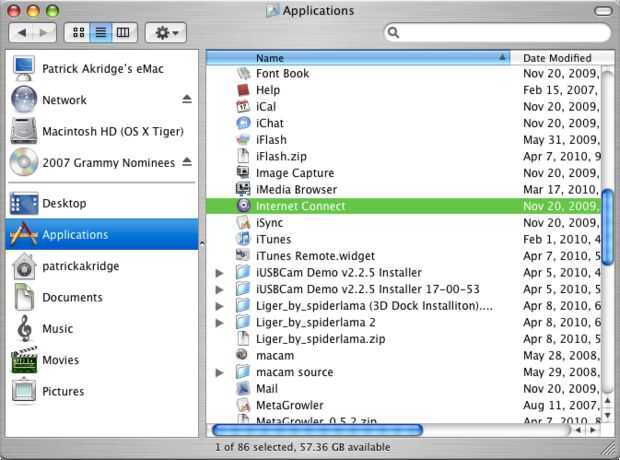The image size is (620, 460).
Task: Click the scroll left arrow
Action: pyautogui.click(x=578, y=430)
